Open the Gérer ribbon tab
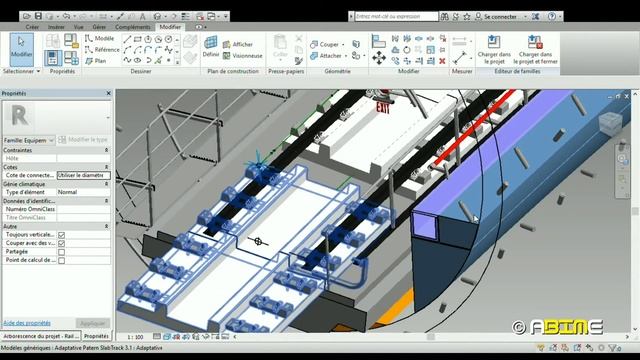640x360 pixels. pos(99,27)
